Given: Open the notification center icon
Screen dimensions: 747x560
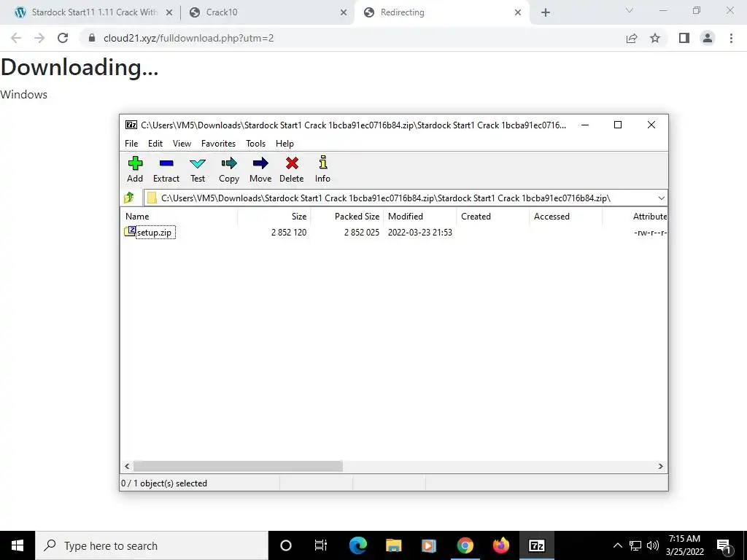Looking at the screenshot, I should pyautogui.click(x=724, y=545).
